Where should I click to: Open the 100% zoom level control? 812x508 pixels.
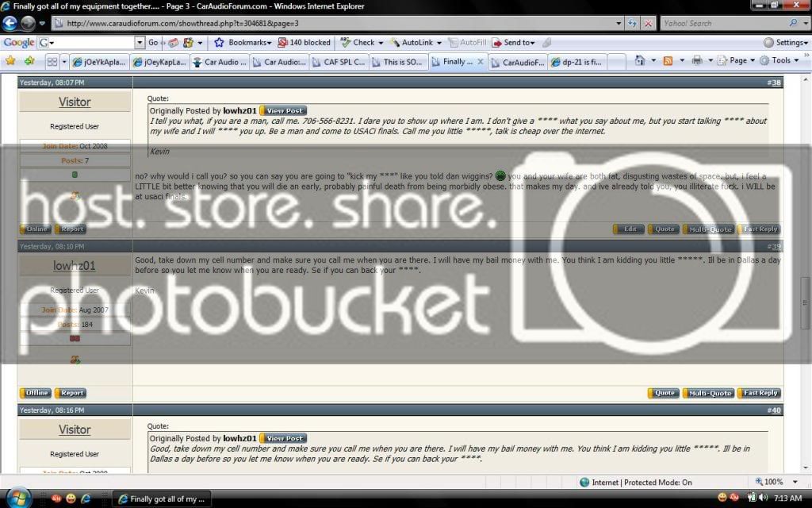776,482
